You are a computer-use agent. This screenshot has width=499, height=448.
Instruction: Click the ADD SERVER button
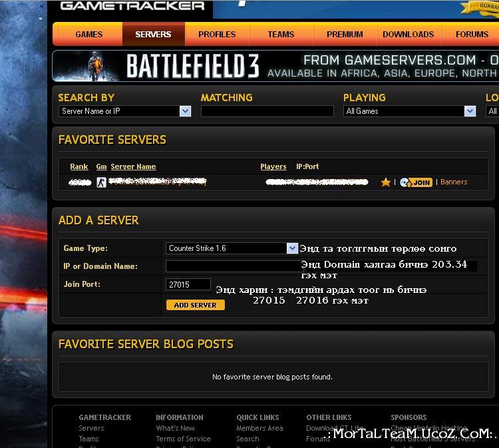[x=196, y=305]
